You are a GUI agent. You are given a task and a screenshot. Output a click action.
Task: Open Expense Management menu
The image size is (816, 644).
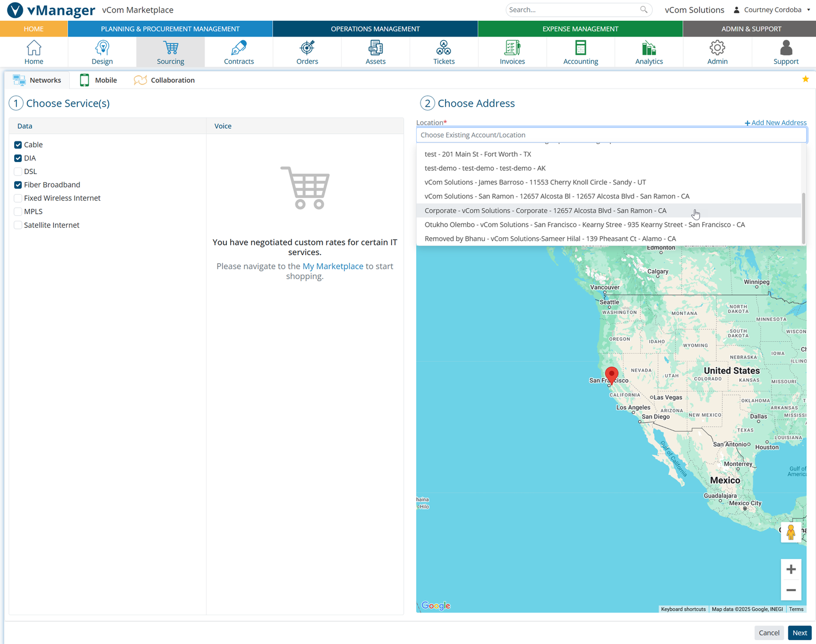pos(580,29)
